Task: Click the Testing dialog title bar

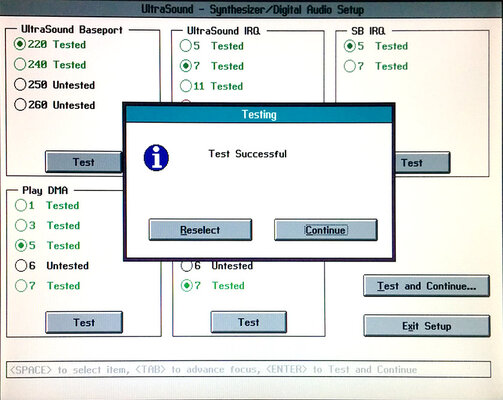Action: click(x=259, y=114)
